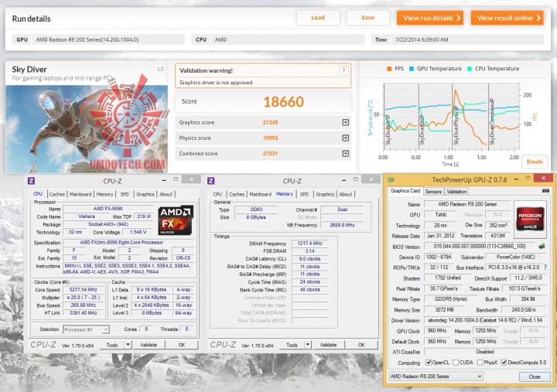Open Graphics tab in left CPU-Z window
Viewport: 557px width, 392px height.
click(145, 194)
